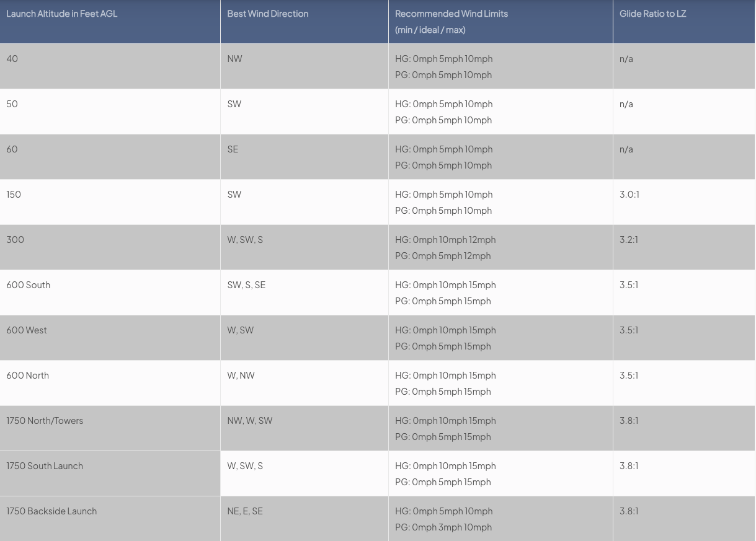Select the 1750 Backside Launch cell
This screenshot has height=541, width=756.
click(x=110, y=519)
